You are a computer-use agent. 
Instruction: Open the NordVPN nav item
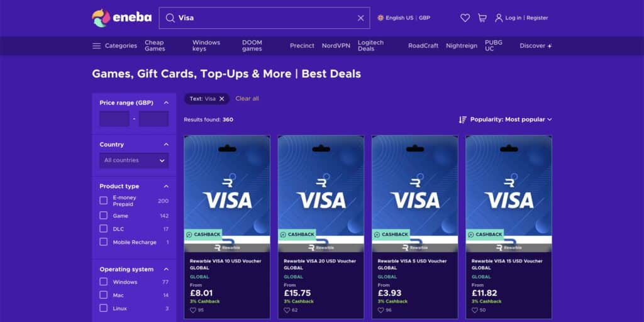[x=336, y=45]
